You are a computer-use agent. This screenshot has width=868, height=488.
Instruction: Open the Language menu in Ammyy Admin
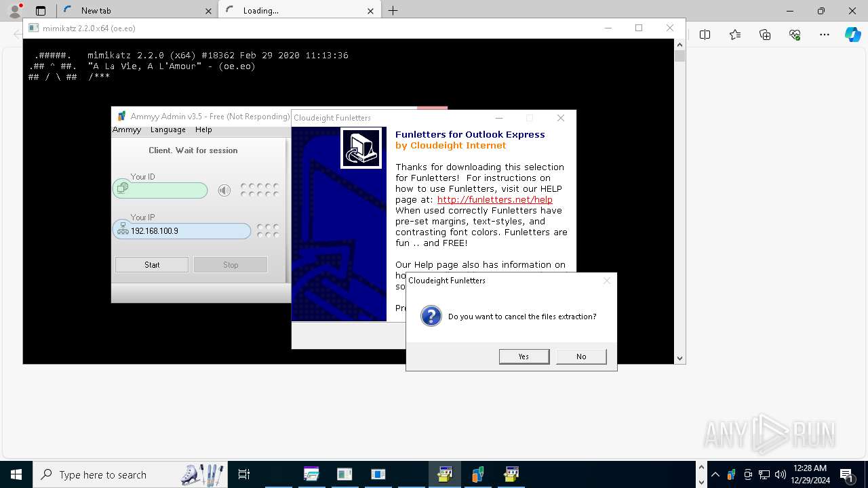pyautogui.click(x=168, y=129)
